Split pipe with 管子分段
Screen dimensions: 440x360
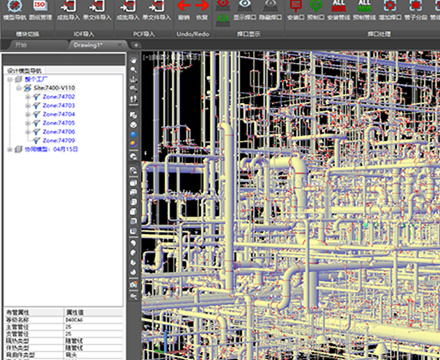pos(416,10)
